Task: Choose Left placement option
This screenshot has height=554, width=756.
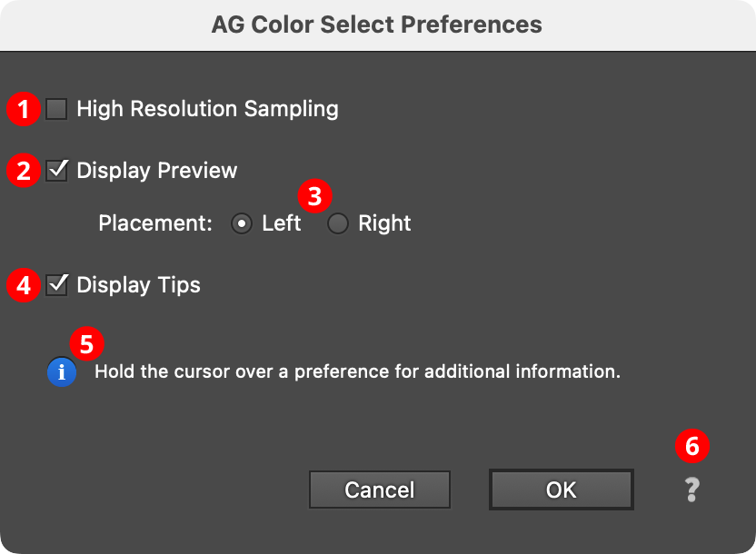Action: click(241, 223)
